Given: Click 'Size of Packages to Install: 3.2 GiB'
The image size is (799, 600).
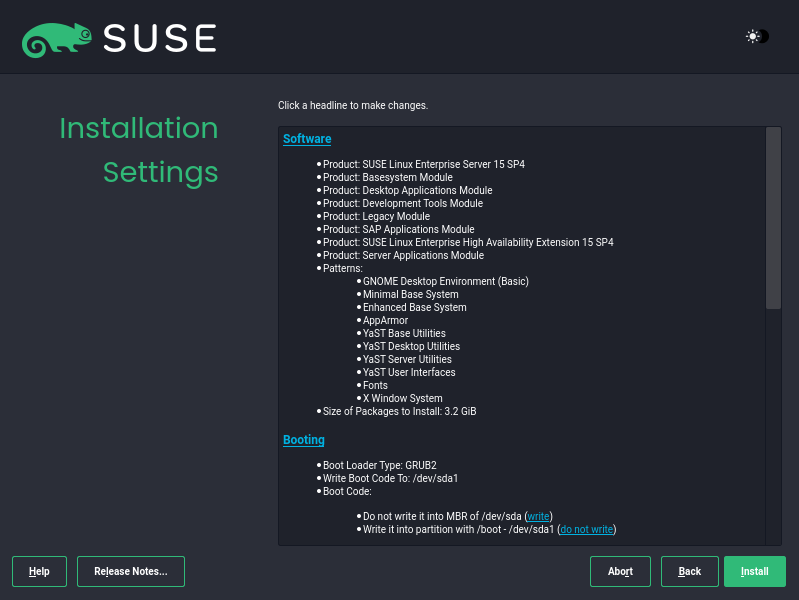Looking at the screenshot, I should click(400, 411).
